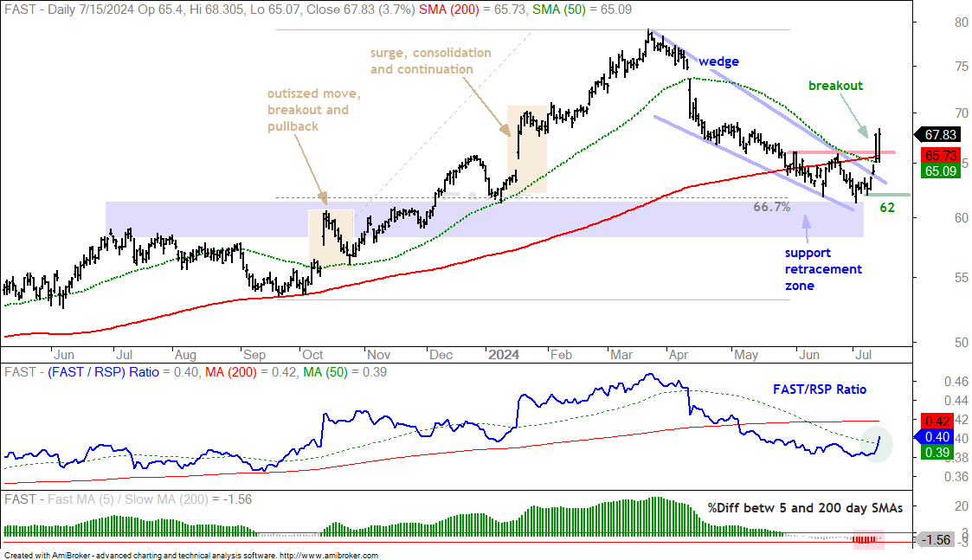Click the AmiBroker credit footer text
Viewport: 972px width, 560px height.
click(x=191, y=556)
